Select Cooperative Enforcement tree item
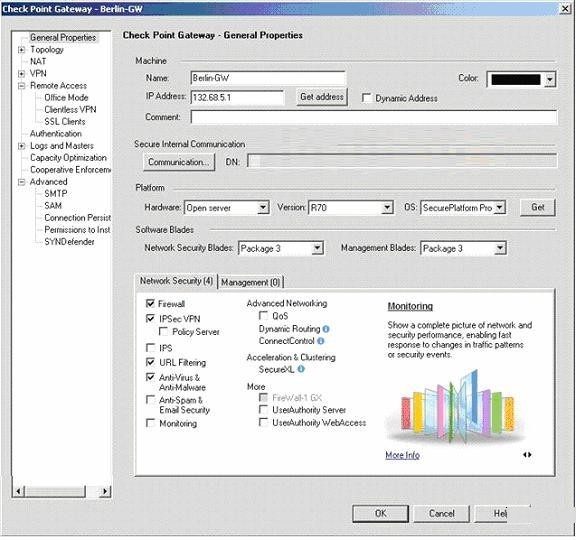This screenshot has width=576, height=540. click(70, 170)
